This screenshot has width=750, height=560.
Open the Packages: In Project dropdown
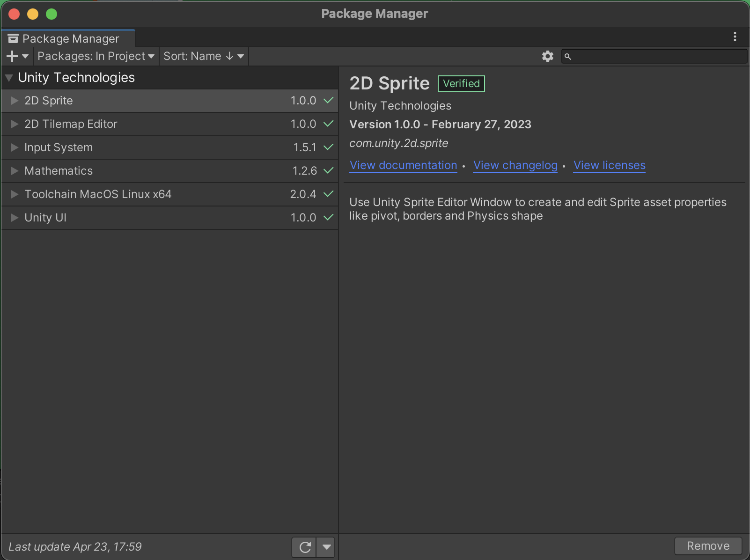point(96,56)
